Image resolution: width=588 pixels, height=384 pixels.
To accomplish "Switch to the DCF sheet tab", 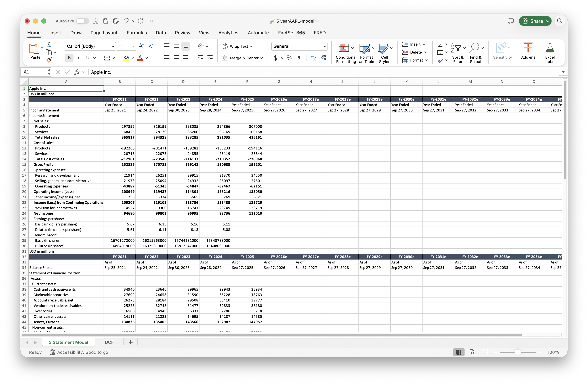I will point(109,342).
